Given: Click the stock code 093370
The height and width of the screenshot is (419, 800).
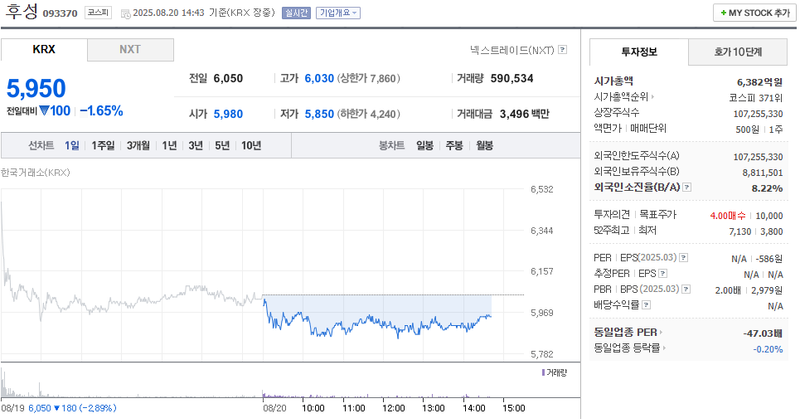Looking at the screenshot, I should (x=60, y=14).
